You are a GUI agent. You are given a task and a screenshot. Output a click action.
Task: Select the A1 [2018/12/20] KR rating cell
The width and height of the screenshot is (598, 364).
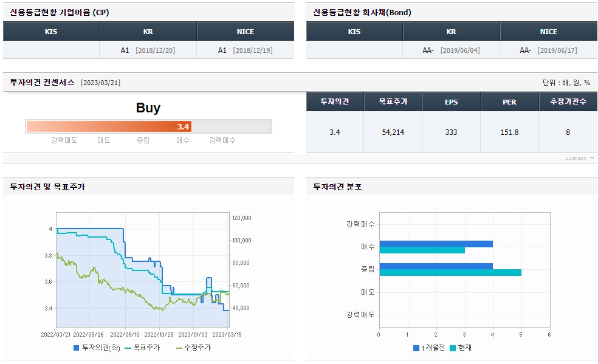pos(148,50)
